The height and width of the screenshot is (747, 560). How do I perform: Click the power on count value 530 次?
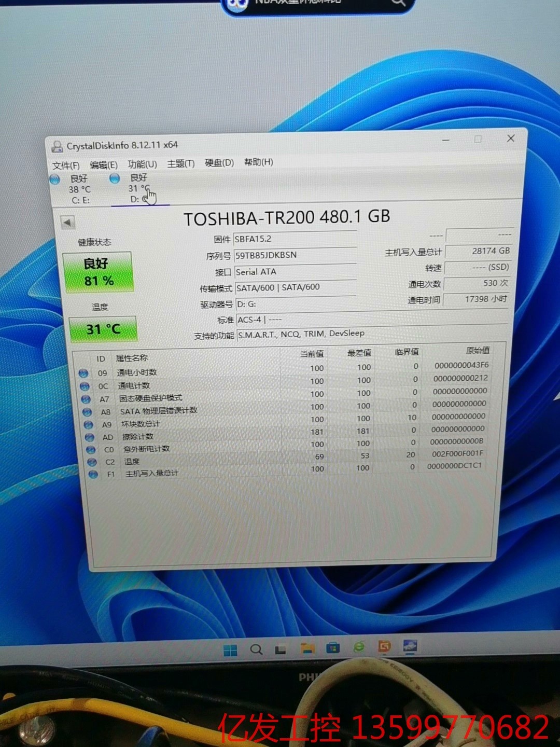477,283
